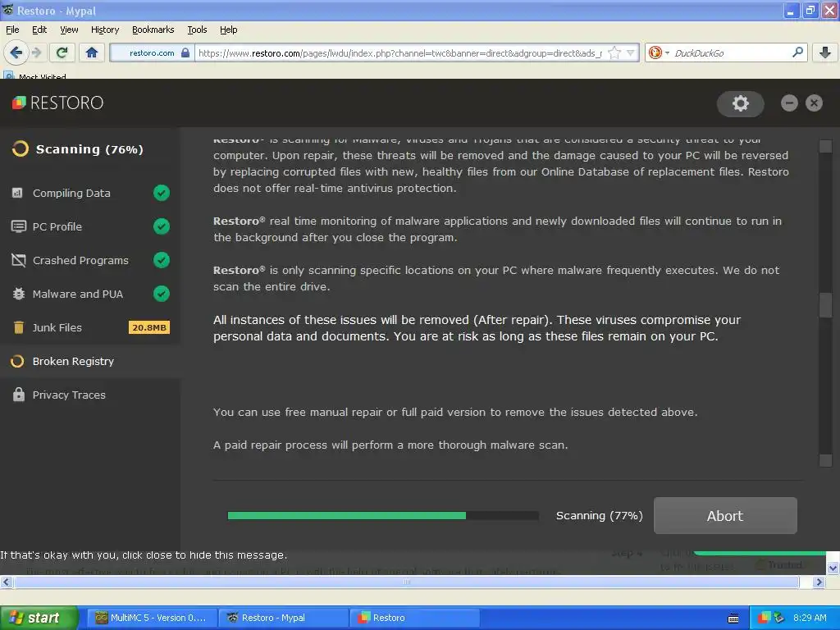Select Junk Files trash icon
The image size is (840, 630).
[18, 327]
